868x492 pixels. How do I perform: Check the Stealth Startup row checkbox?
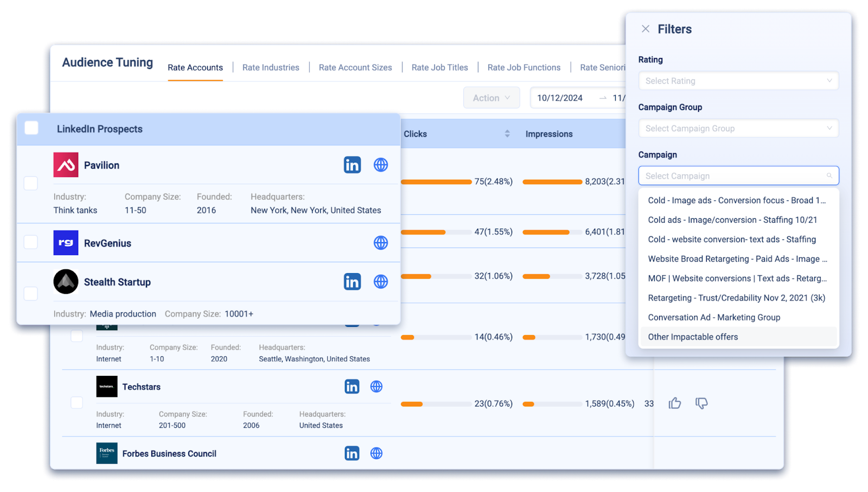(x=31, y=294)
